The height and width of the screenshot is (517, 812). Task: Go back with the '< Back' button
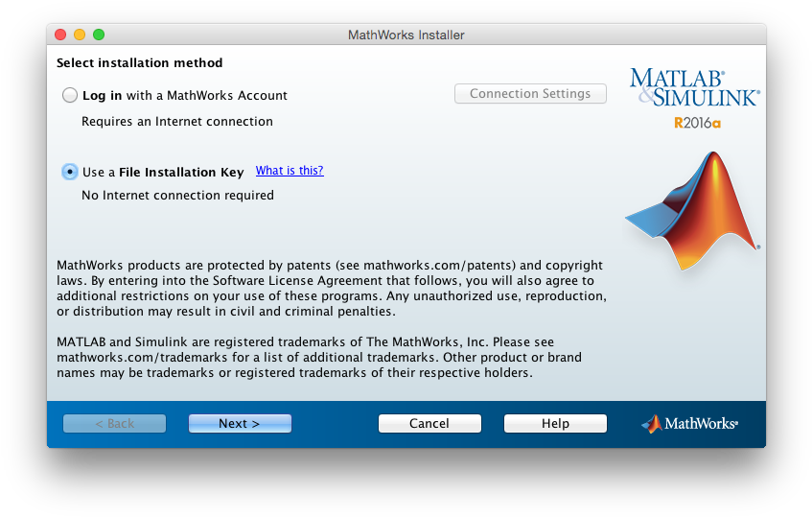(x=114, y=423)
